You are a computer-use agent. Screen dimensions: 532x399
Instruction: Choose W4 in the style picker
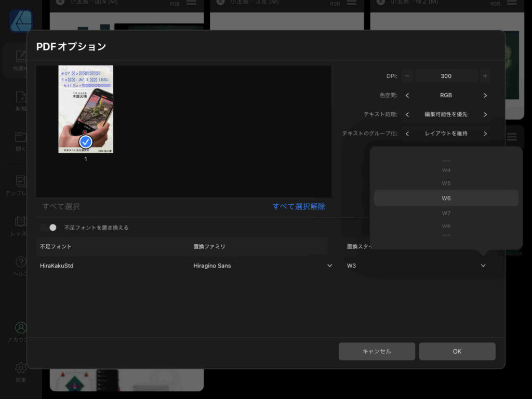(x=446, y=170)
